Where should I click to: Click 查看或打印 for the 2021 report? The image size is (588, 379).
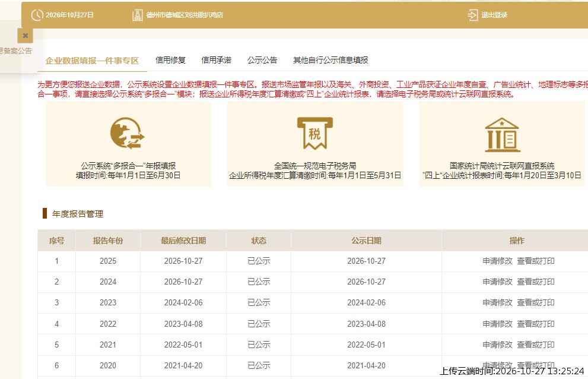coord(536,345)
